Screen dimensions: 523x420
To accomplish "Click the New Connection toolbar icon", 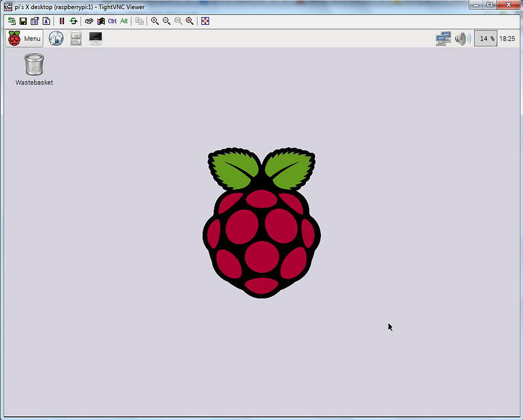I will coord(12,21).
